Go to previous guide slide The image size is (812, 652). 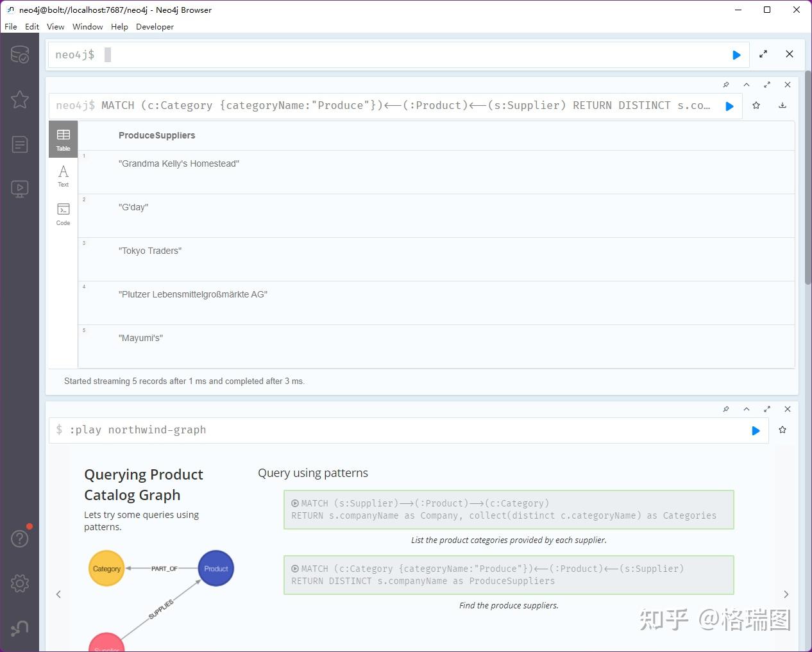[58, 594]
